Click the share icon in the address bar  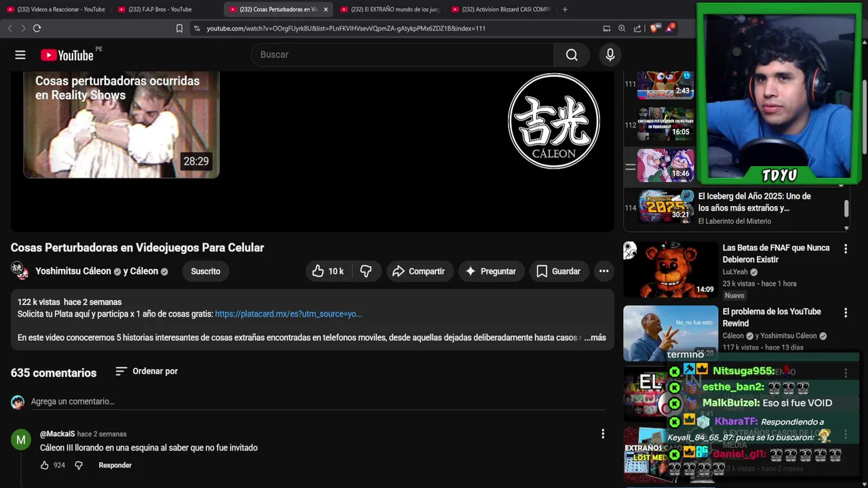click(x=637, y=28)
